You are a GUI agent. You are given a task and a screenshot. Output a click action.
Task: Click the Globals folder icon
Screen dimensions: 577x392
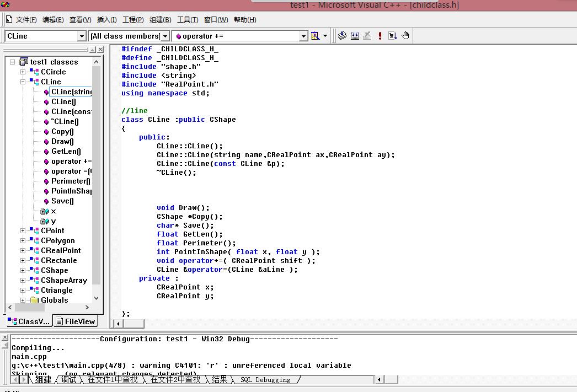click(x=35, y=300)
